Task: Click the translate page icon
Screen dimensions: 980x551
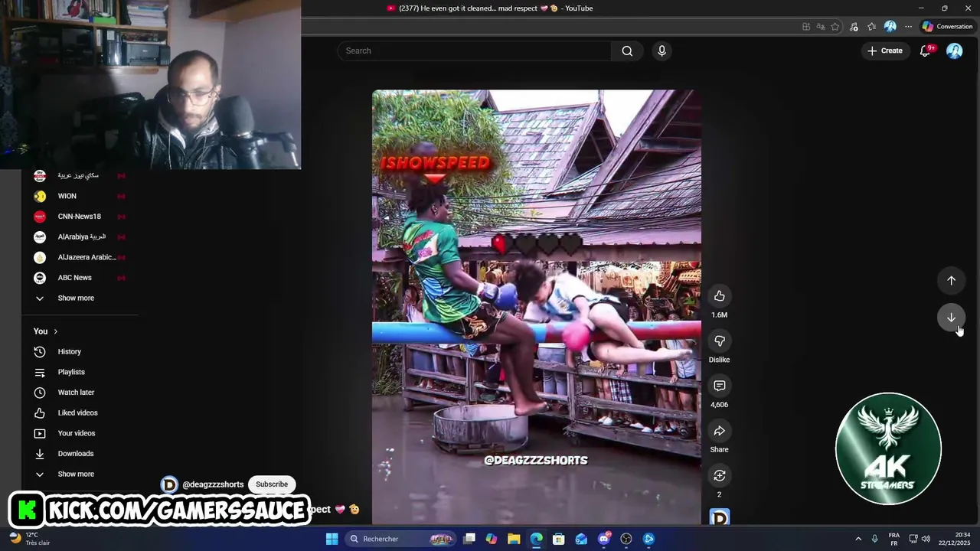Action: coord(821,26)
